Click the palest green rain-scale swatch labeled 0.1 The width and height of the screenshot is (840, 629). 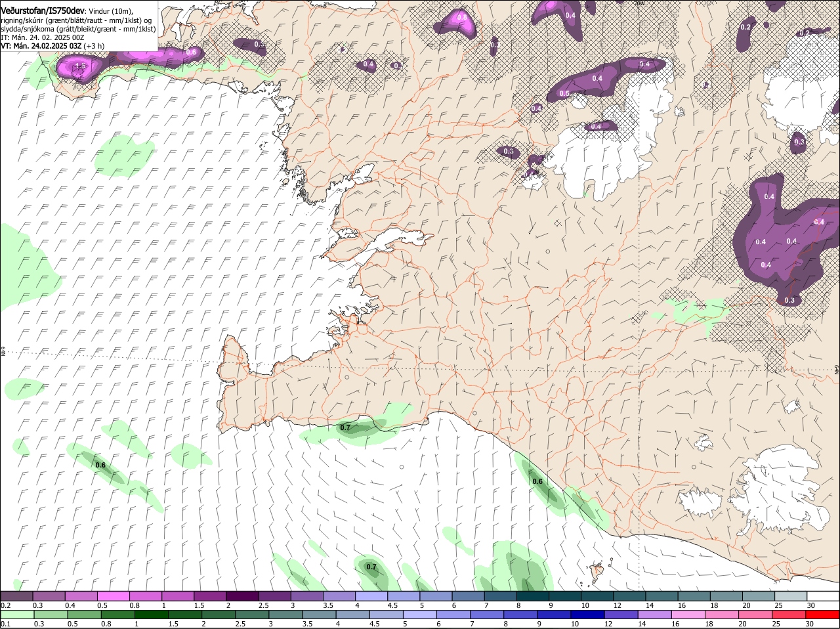(17, 614)
